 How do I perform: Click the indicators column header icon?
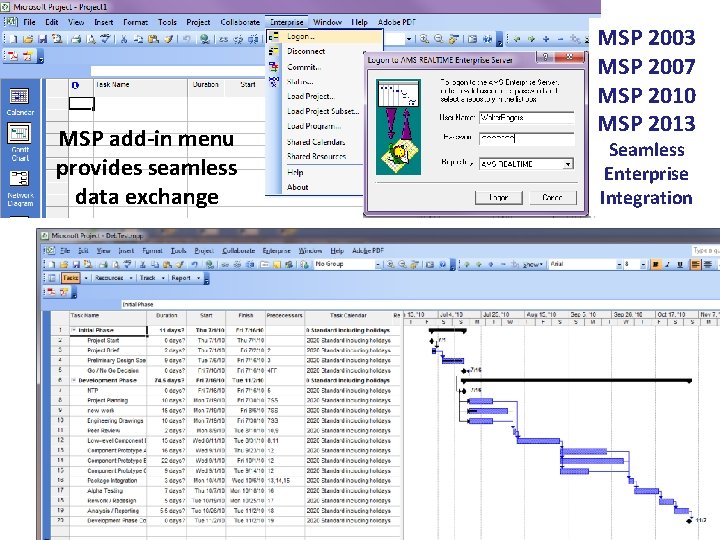pyautogui.click(x=75, y=85)
